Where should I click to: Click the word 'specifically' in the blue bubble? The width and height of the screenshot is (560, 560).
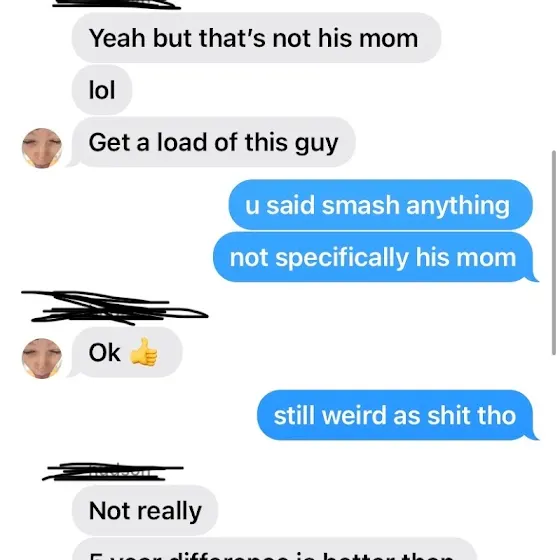click(x=342, y=258)
